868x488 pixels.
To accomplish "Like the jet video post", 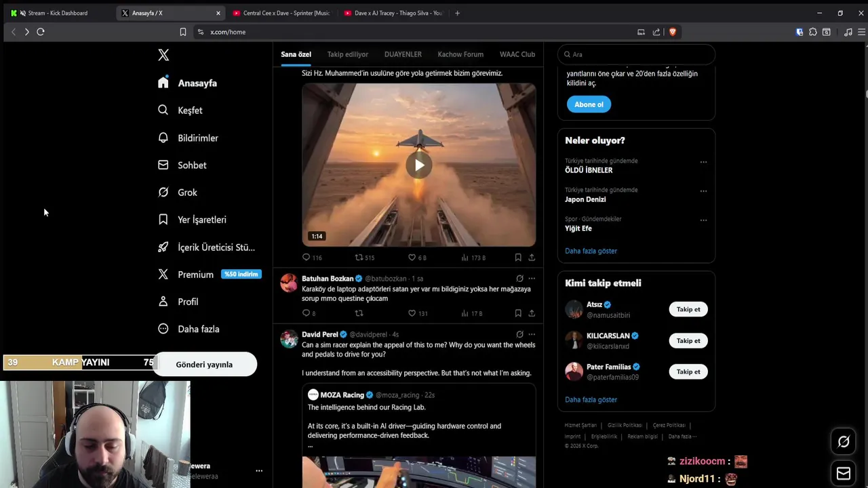I will point(417,258).
